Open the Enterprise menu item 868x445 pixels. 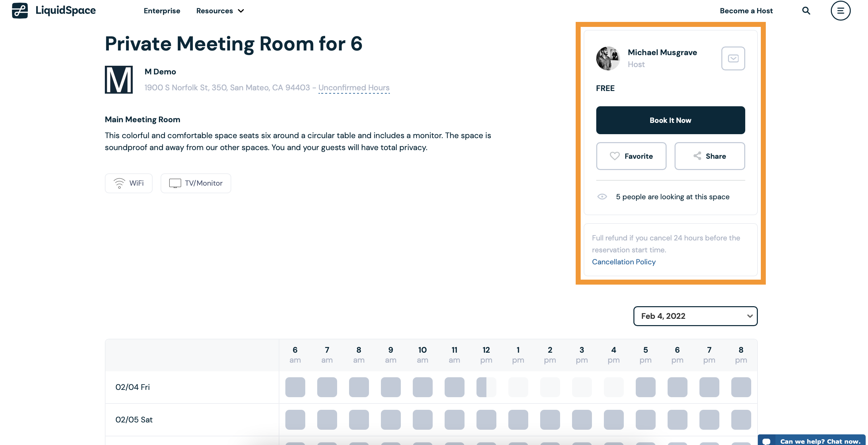(x=162, y=11)
